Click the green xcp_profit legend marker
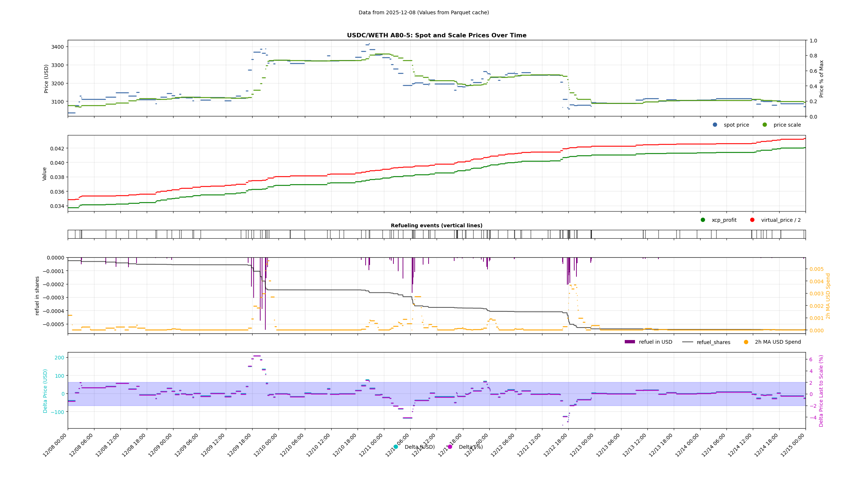848x504 pixels. pyautogui.click(x=703, y=220)
